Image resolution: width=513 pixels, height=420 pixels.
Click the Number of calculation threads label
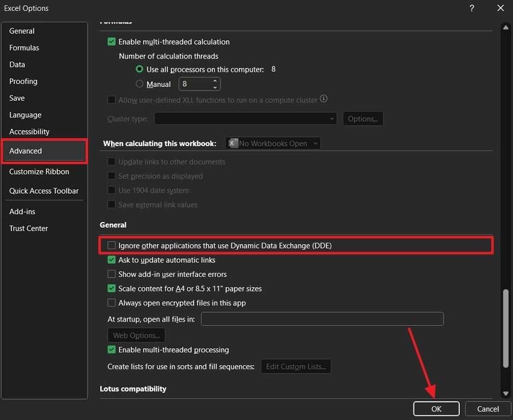pos(168,56)
